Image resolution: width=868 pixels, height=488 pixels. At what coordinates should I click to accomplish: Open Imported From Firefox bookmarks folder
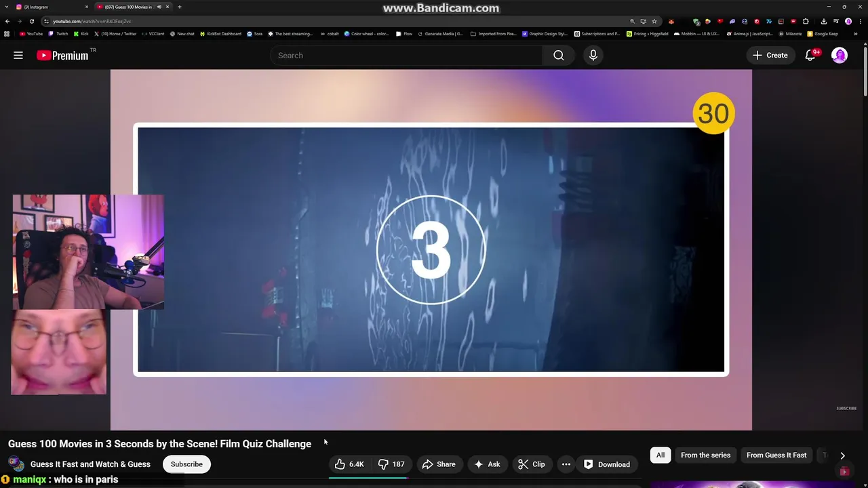[495, 33]
